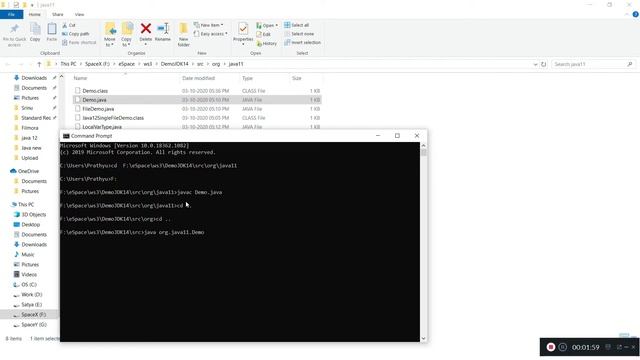This screenshot has width=640, height=360.
Task: Click Command Prompt scroll down arrow
Action: [x=423, y=338]
